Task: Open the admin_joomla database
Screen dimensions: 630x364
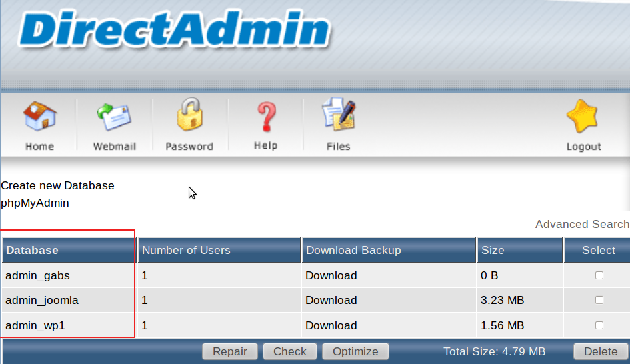Action: pos(42,300)
